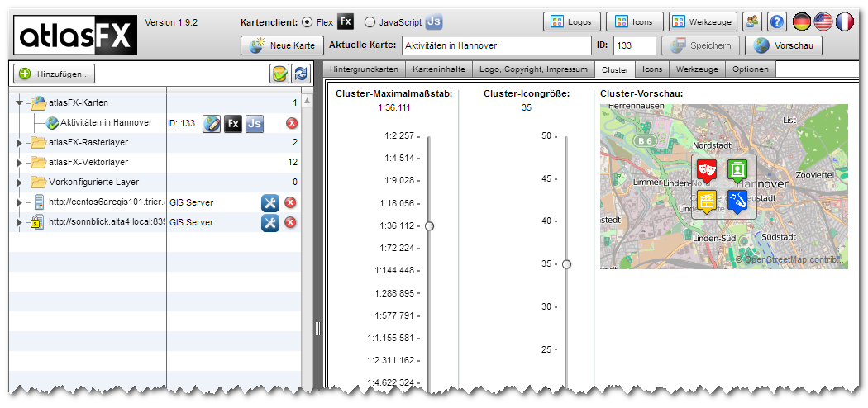
Task: Click the ID input field showing 133
Action: click(x=634, y=46)
